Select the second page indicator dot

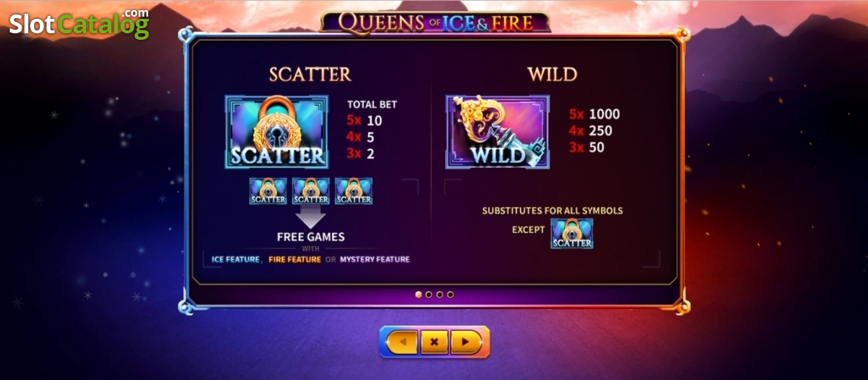(429, 295)
